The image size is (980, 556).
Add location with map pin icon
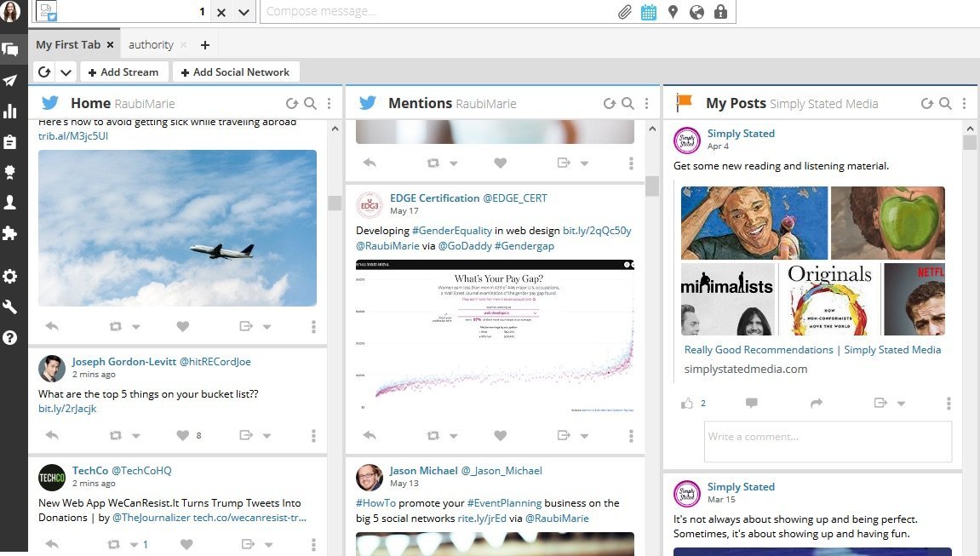pyautogui.click(x=673, y=12)
